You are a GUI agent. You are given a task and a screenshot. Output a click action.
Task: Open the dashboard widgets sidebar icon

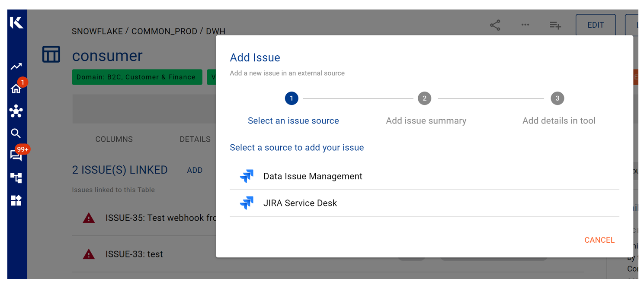[16, 200]
